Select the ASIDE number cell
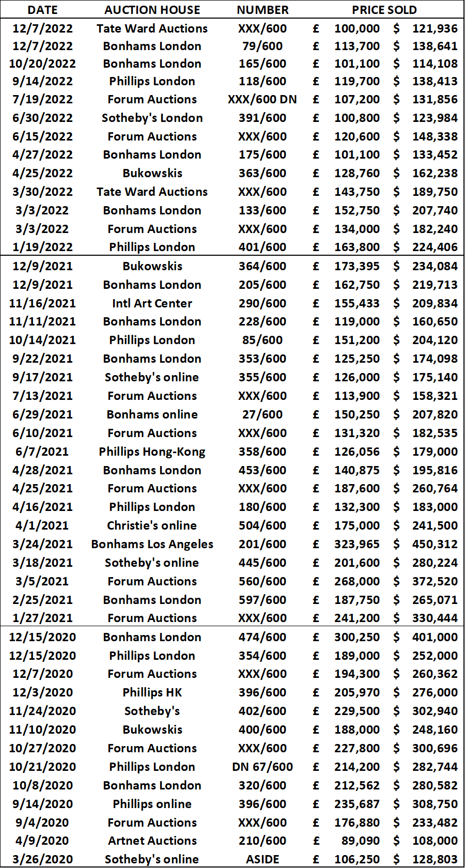The width and height of the screenshot is (465, 868). [262, 859]
